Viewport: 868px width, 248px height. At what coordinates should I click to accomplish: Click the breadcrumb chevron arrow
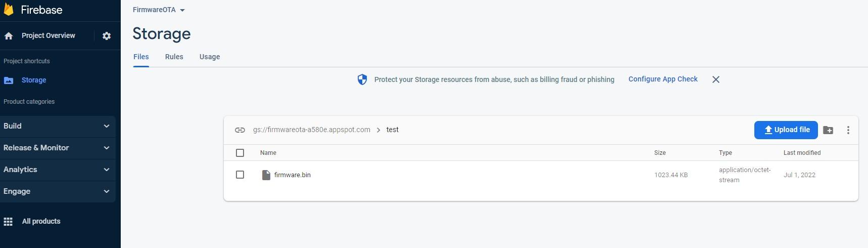point(378,130)
